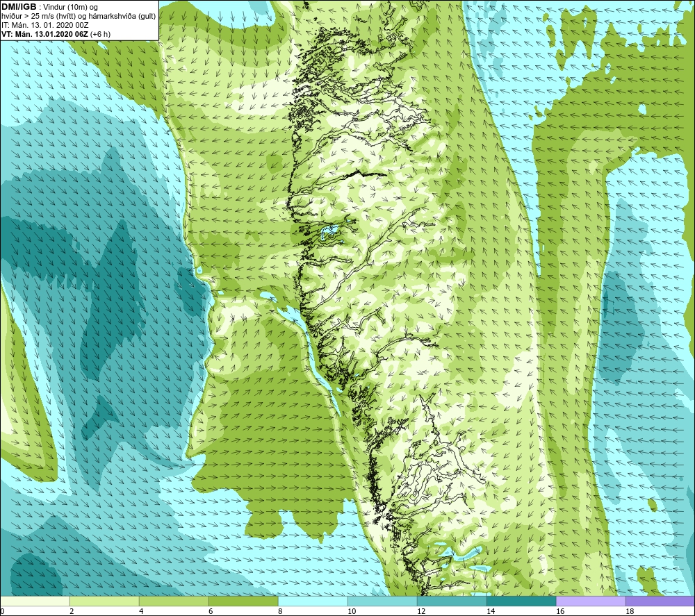
Task: Click the legend value '0'
Action: (x=2, y=612)
